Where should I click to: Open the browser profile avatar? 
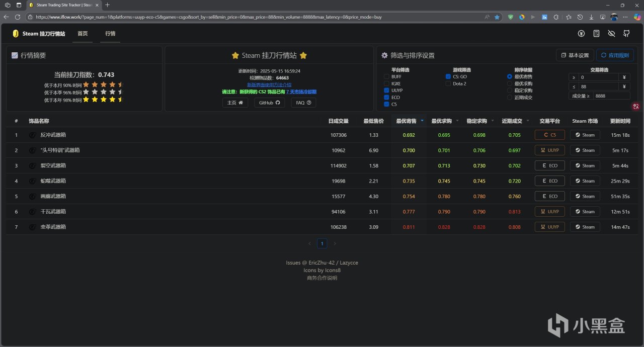pyautogui.click(x=614, y=17)
